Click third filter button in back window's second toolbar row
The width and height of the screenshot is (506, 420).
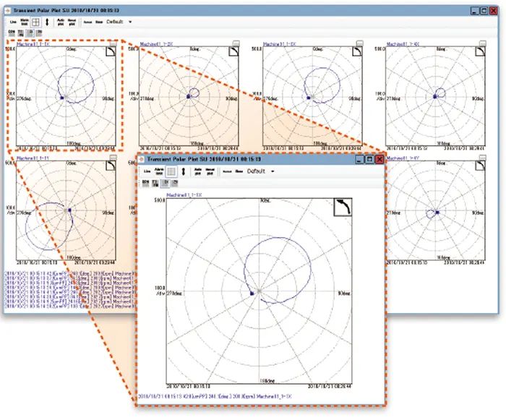30,33
